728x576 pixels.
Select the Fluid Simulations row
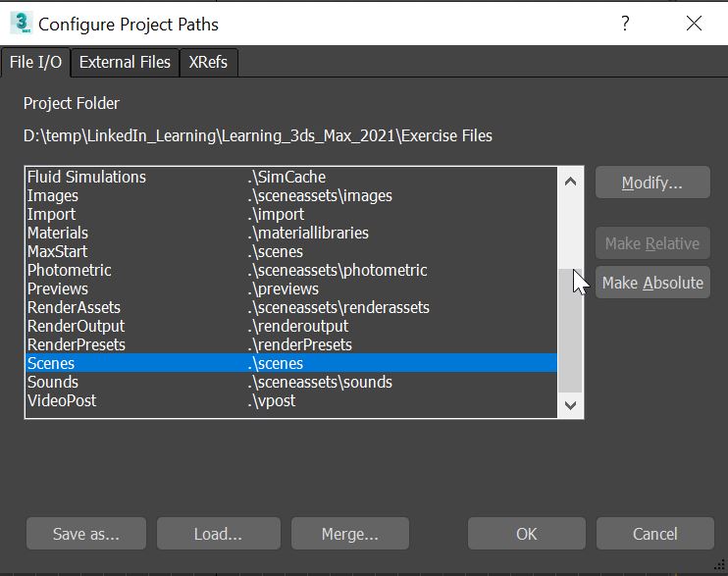291,177
